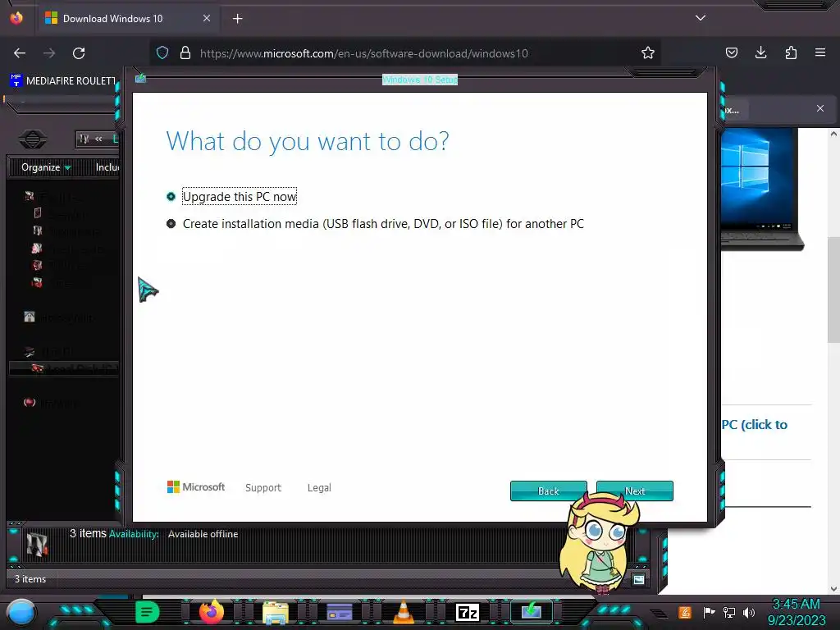Open the green chat app on taskbar
Image resolution: width=840 pixels, height=630 pixels.
tap(147, 612)
